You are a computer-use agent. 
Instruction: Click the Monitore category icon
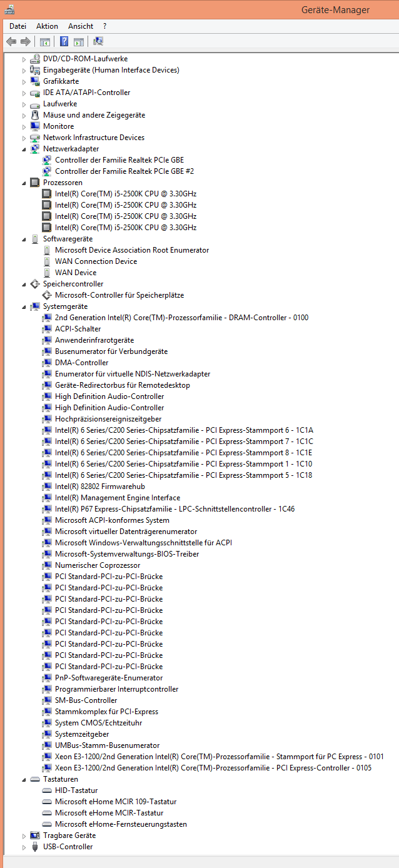point(35,126)
